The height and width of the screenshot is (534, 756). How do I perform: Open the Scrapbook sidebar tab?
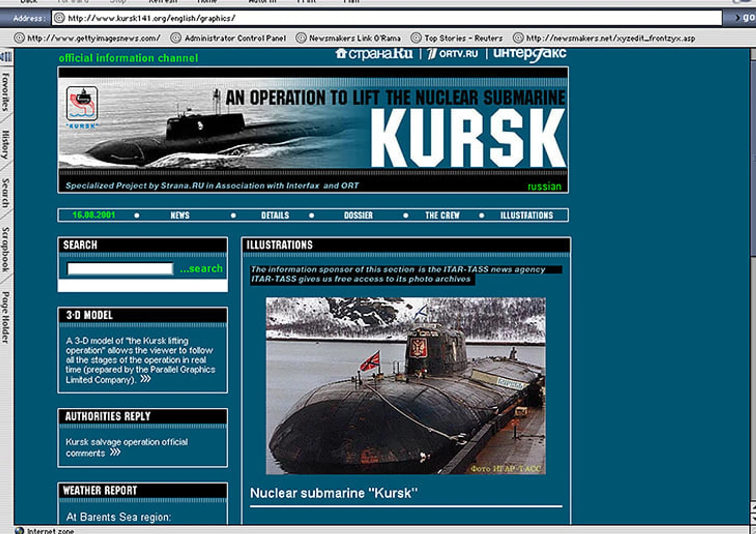point(6,249)
